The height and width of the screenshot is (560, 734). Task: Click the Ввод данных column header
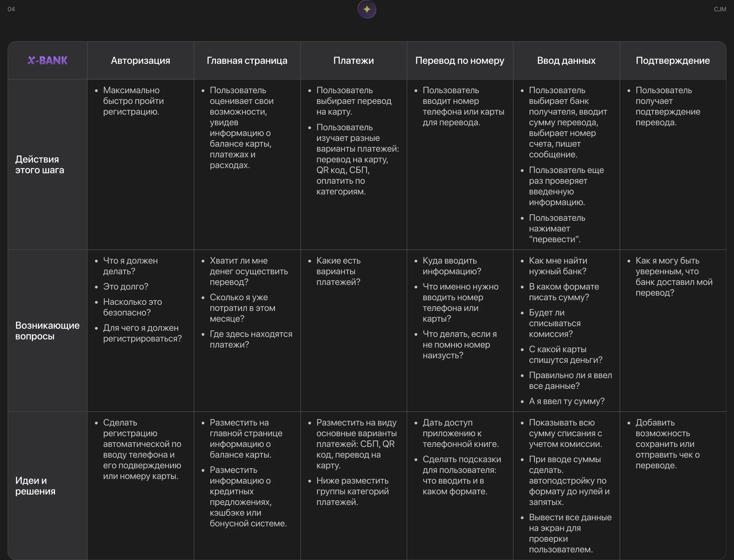click(x=566, y=60)
